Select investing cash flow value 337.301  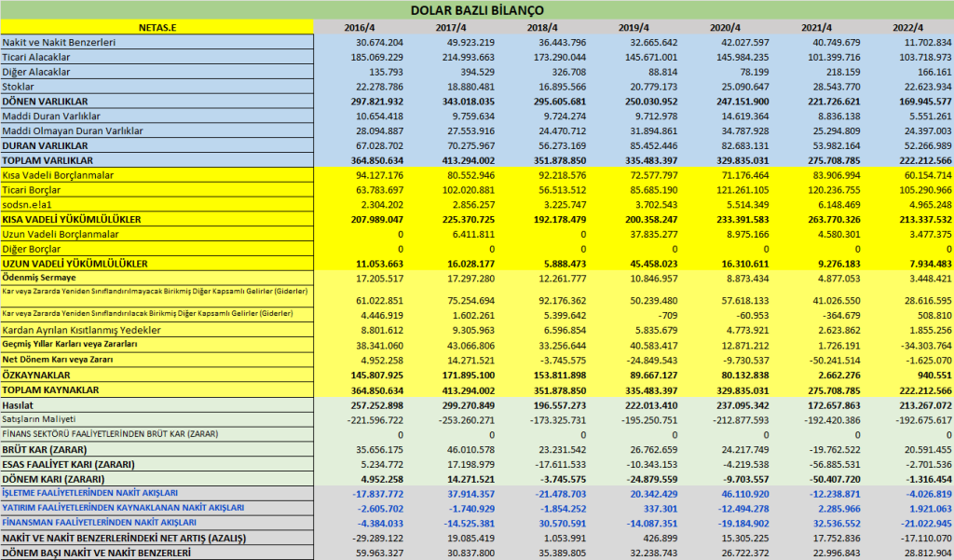(661, 509)
